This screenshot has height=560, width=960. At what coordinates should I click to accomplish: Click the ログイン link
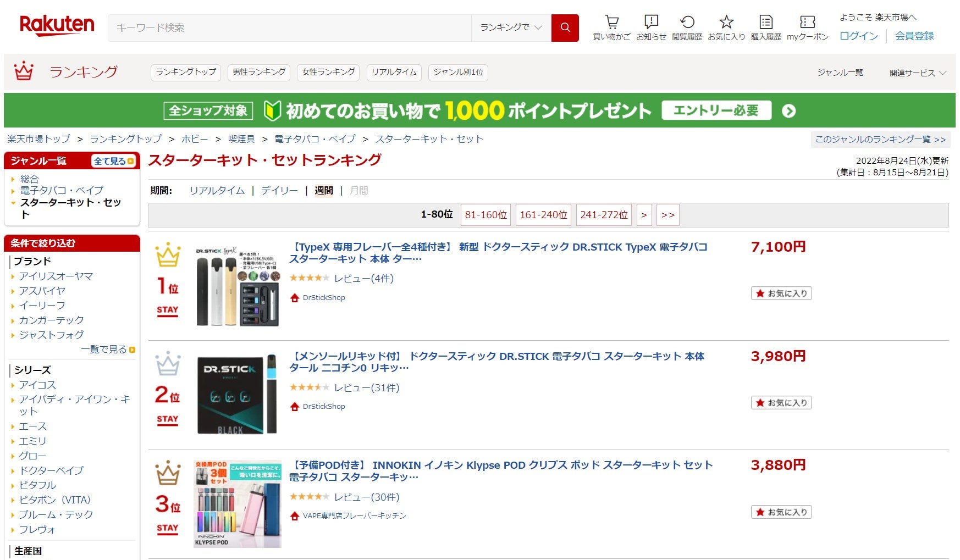pos(859,36)
